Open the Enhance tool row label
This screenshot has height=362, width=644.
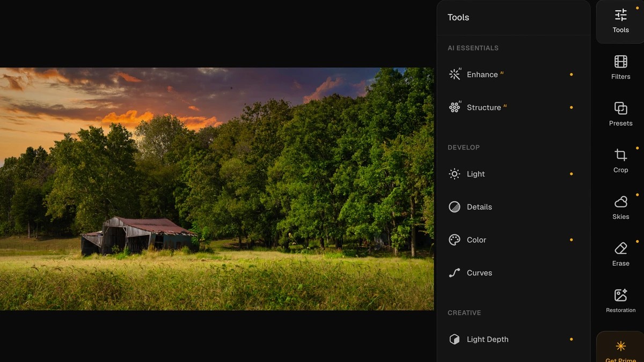(482, 75)
